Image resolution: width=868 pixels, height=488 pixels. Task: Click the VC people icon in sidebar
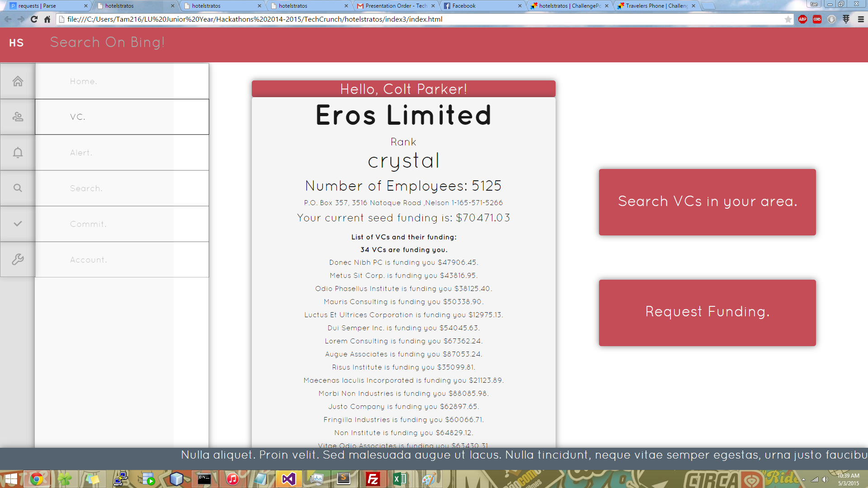(18, 117)
